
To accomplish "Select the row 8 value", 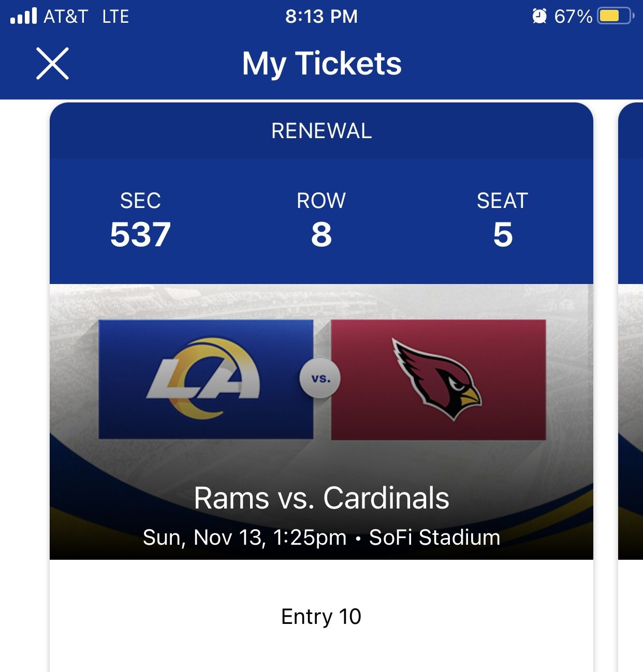I will tap(321, 234).
